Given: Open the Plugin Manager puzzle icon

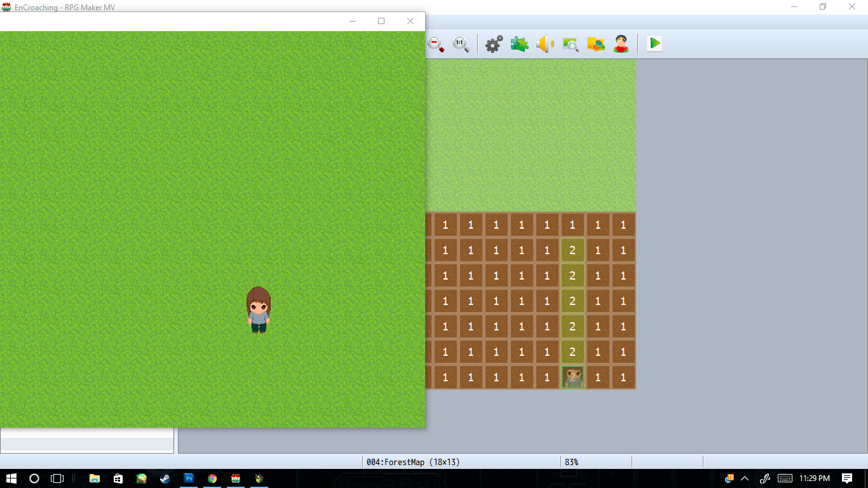Looking at the screenshot, I should pyautogui.click(x=519, y=44).
